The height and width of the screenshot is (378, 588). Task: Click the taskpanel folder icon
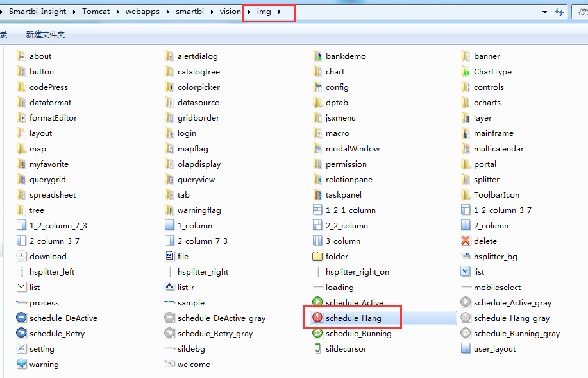(317, 194)
